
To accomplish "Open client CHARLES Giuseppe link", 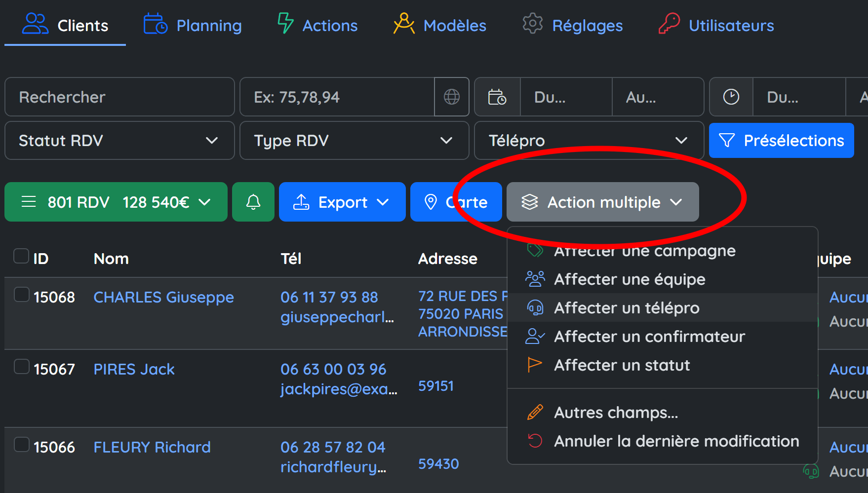I will pyautogui.click(x=163, y=298).
